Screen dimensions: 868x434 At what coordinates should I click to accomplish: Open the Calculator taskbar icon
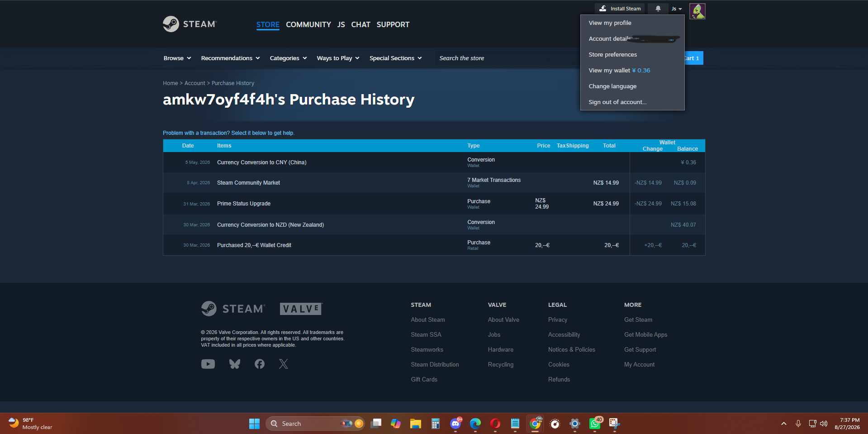[x=436, y=424]
